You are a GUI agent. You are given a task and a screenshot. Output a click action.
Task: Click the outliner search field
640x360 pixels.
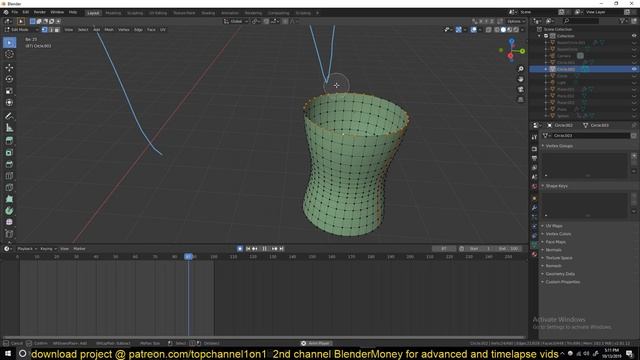[x=582, y=21]
